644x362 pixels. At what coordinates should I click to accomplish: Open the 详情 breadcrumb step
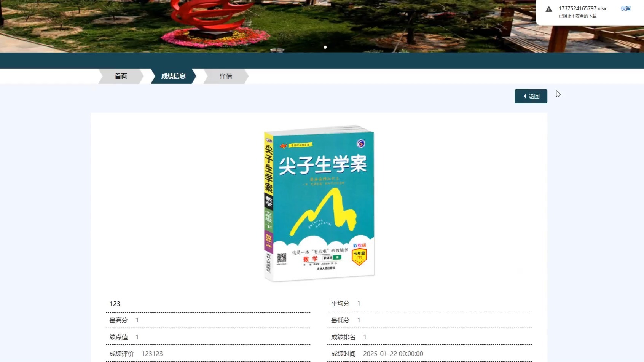point(226,76)
